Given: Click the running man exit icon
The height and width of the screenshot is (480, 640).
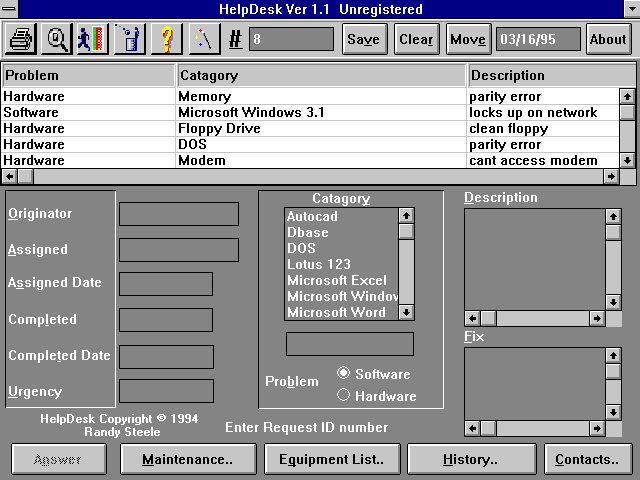Looking at the screenshot, I should [x=93, y=40].
